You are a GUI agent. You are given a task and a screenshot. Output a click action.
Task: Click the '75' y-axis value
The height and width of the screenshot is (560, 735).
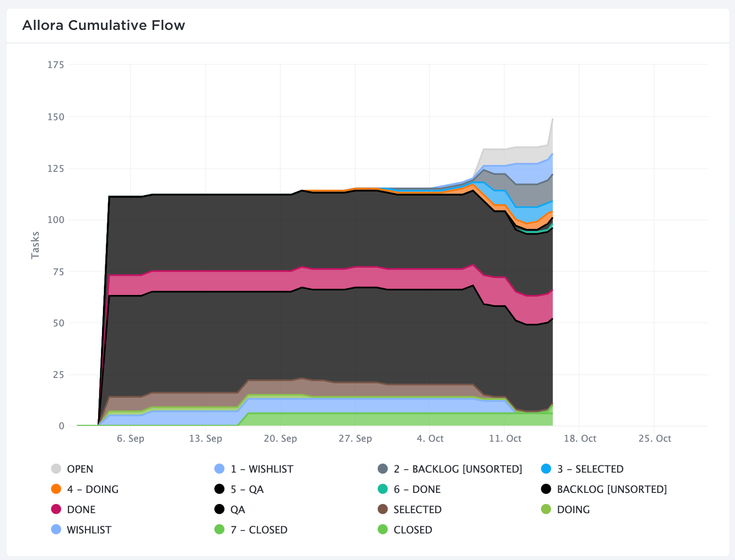[x=58, y=272]
